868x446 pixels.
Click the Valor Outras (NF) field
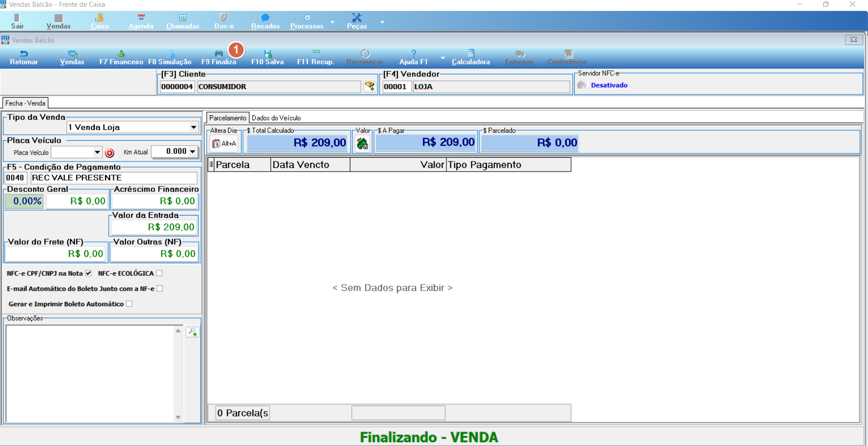click(154, 254)
